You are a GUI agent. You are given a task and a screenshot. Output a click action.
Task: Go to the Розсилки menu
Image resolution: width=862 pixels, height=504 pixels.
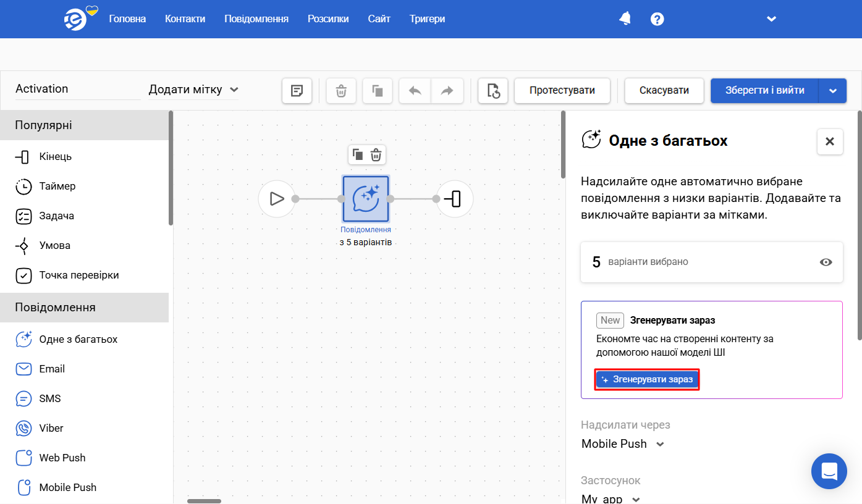click(328, 19)
